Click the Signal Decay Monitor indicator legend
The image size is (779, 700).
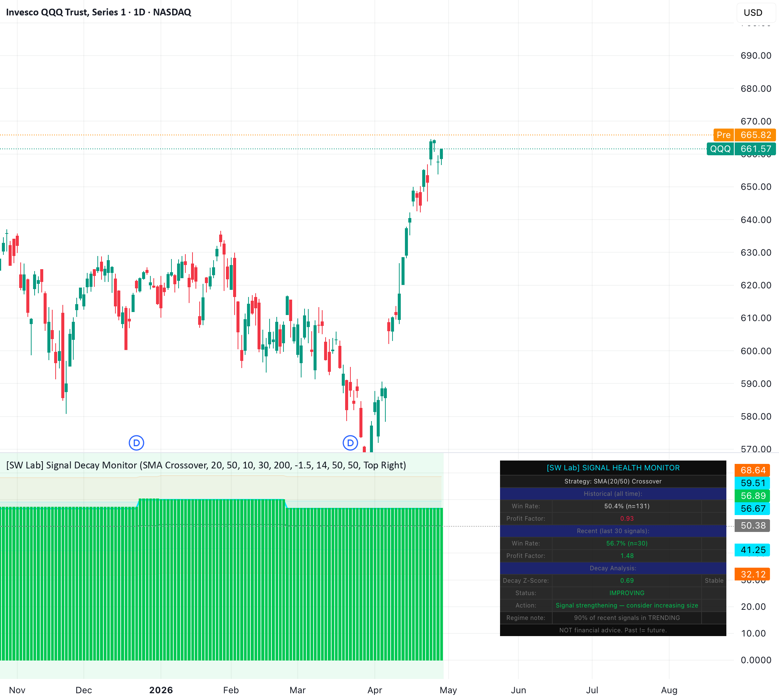click(206, 465)
